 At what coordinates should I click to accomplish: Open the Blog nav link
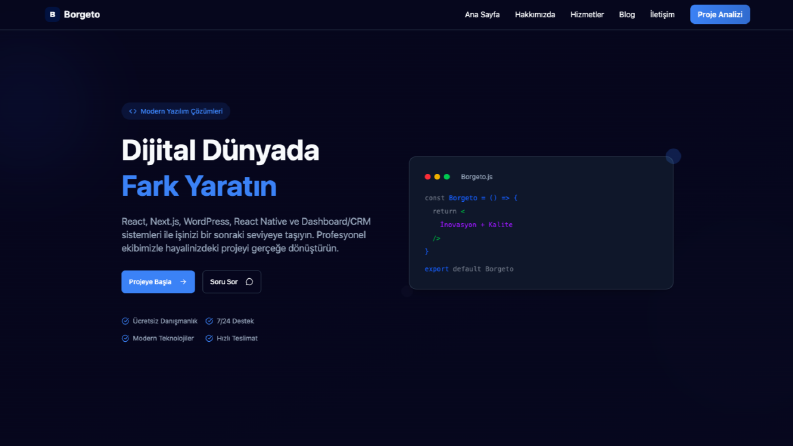pyautogui.click(x=627, y=15)
